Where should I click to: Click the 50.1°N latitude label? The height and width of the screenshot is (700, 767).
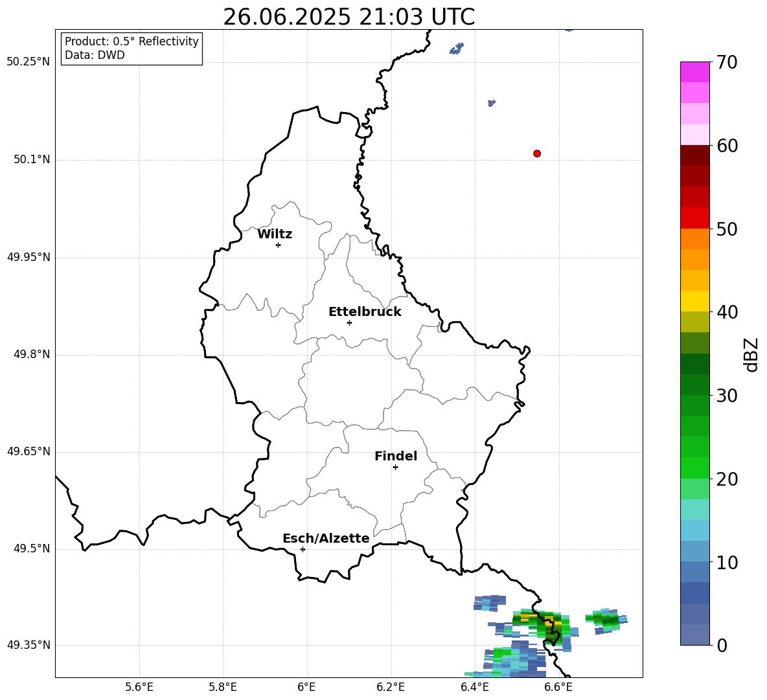pos(31,160)
